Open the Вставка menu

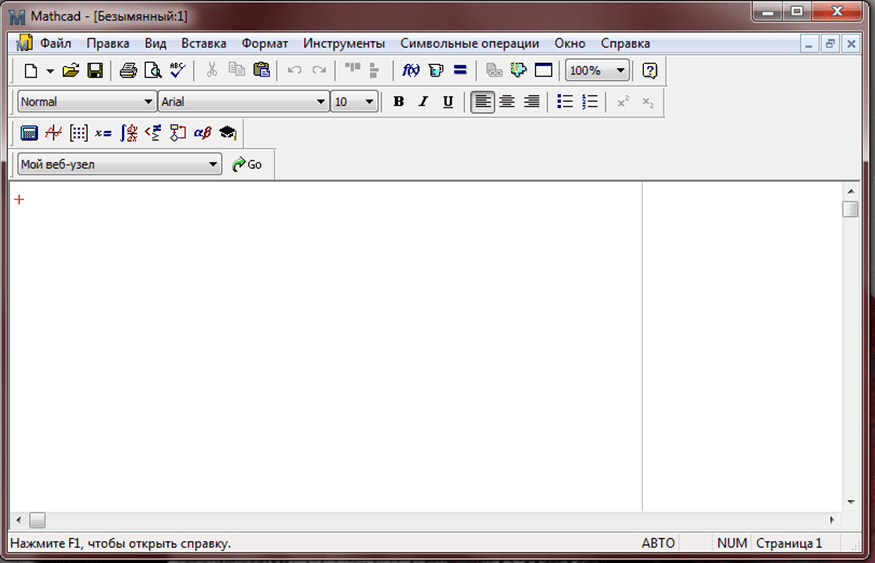pyautogui.click(x=203, y=43)
